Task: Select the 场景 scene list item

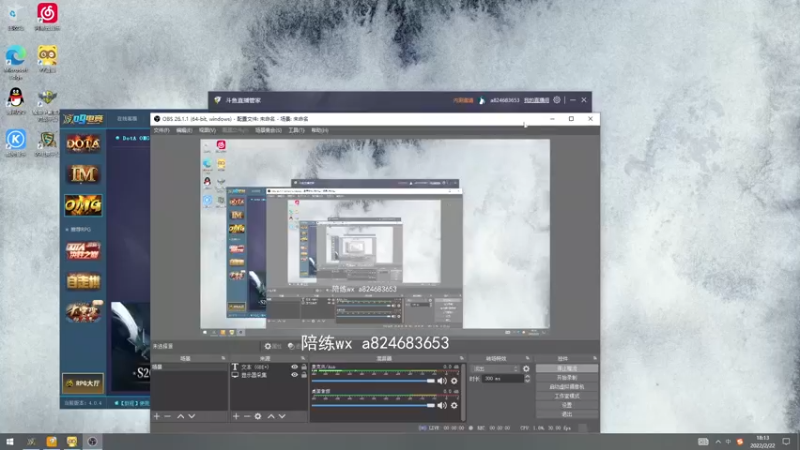Action: (x=189, y=367)
